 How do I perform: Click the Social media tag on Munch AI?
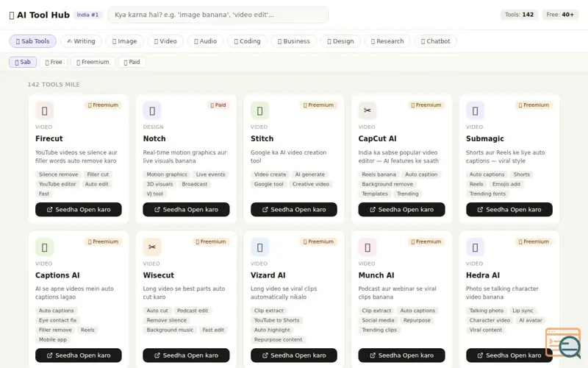point(378,320)
